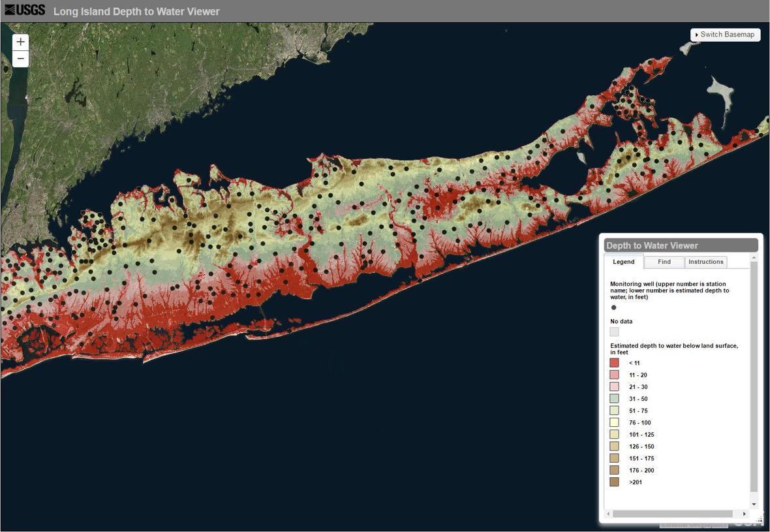Open the Instructions tab
Viewport: 770px width, 532px height.
pos(705,262)
